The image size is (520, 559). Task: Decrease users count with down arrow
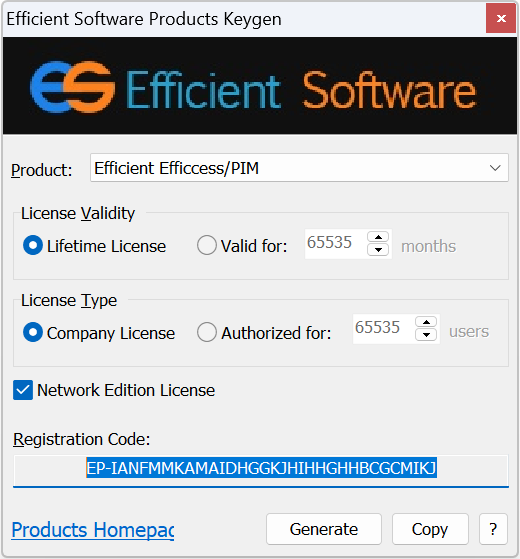click(426, 335)
